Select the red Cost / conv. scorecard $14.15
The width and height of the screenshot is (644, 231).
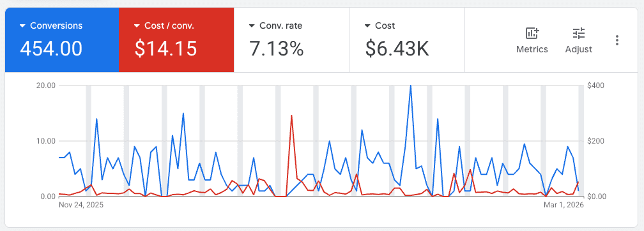(166, 48)
